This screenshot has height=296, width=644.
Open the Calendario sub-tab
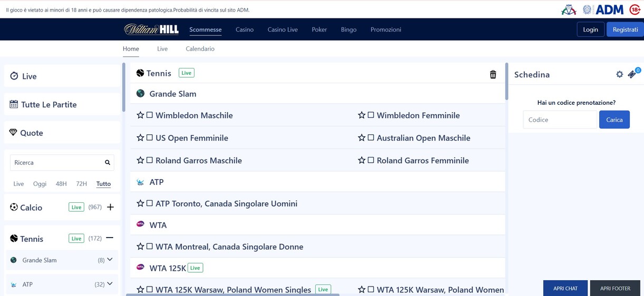coord(200,49)
